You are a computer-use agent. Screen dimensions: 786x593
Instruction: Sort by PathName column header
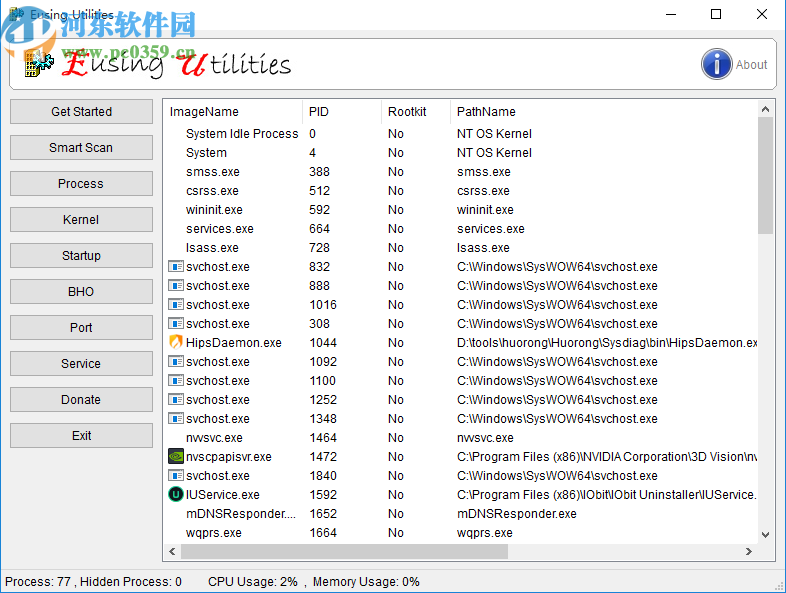604,111
